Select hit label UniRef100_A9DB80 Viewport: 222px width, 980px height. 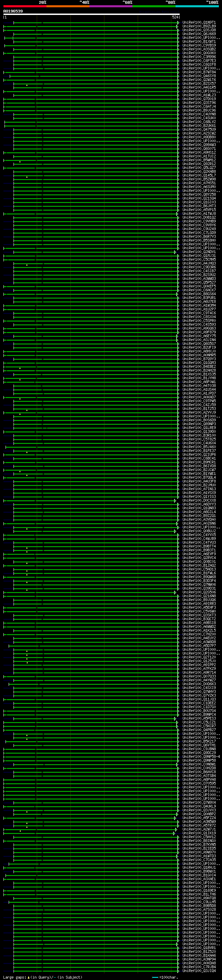coord(199,137)
